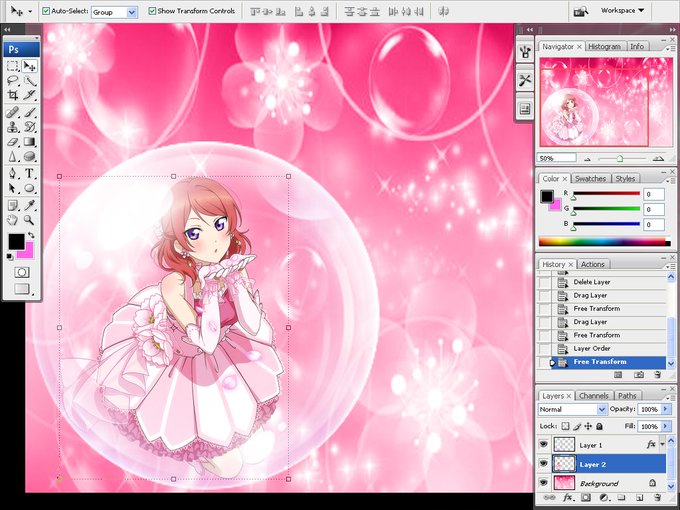Switch to the Styles tab
Image resolution: width=680 pixels, height=510 pixels.
tap(625, 179)
